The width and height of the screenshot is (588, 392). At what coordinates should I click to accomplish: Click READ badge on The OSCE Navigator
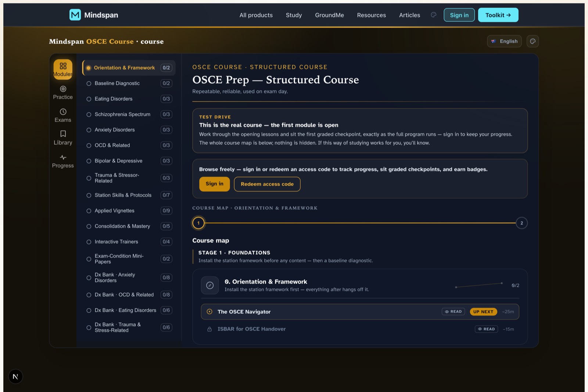click(453, 311)
